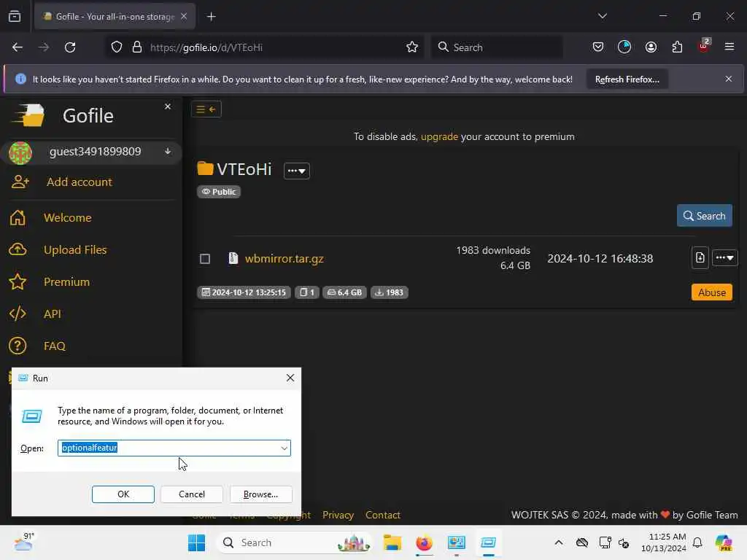Click creation date badge 2024-10-12 13:25:15

tap(244, 292)
